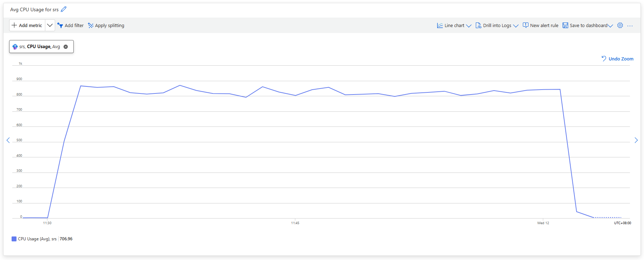Expand the Add metric dropdown arrow
Viewport: 644px width, 260px height.
click(x=50, y=25)
